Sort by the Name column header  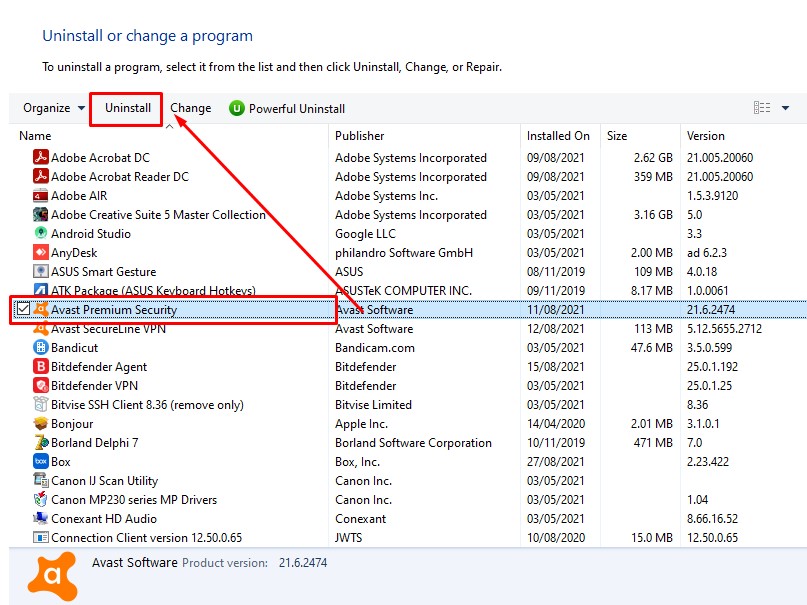coord(35,136)
